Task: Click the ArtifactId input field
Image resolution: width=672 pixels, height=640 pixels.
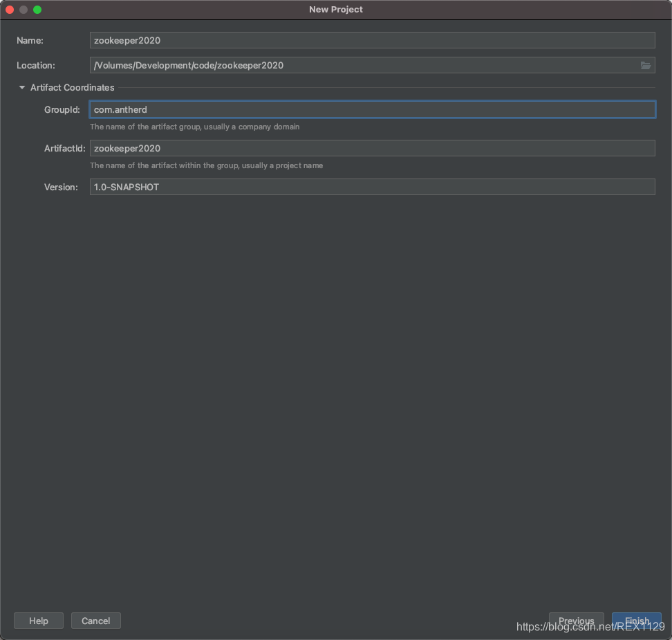Action: (x=372, y=149)
